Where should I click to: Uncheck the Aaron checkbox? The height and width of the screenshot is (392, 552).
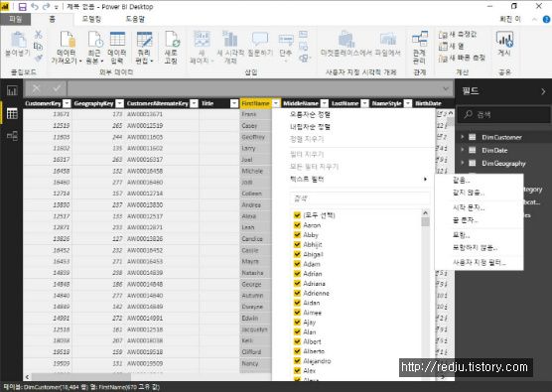[297, 225]
